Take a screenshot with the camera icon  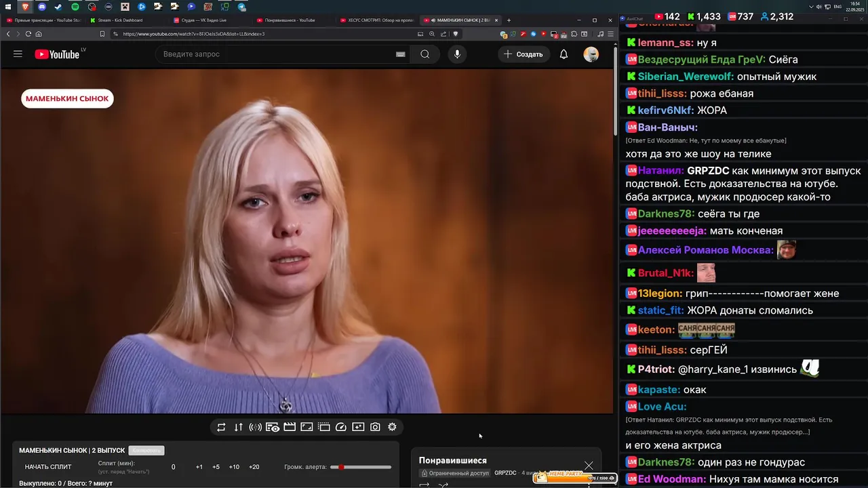click(375, 427)
